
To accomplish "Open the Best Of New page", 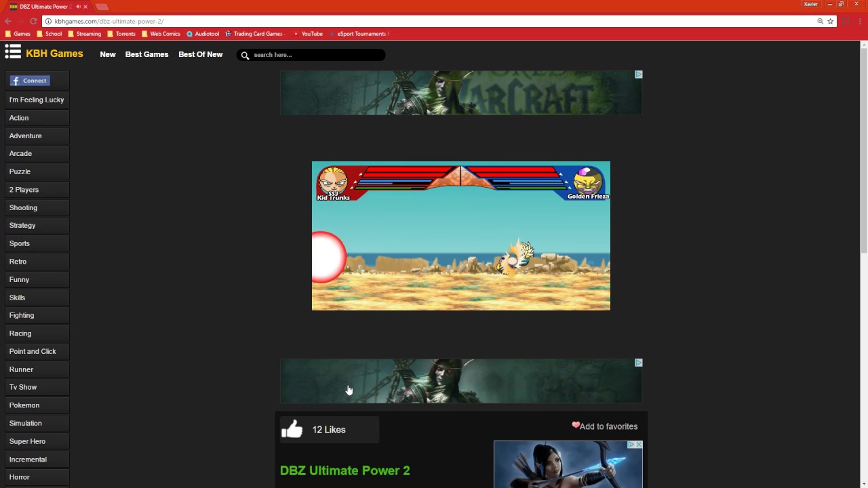I will 200,54.
